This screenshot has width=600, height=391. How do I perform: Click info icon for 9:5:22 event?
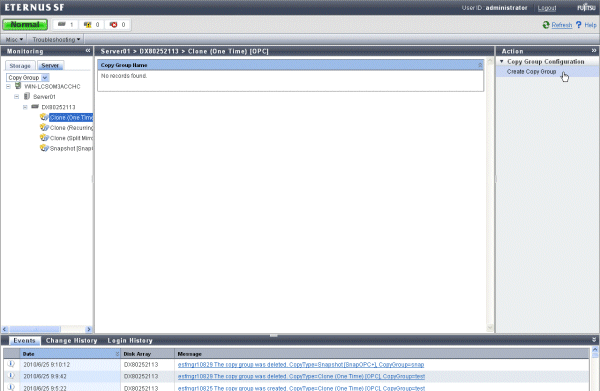11,387
